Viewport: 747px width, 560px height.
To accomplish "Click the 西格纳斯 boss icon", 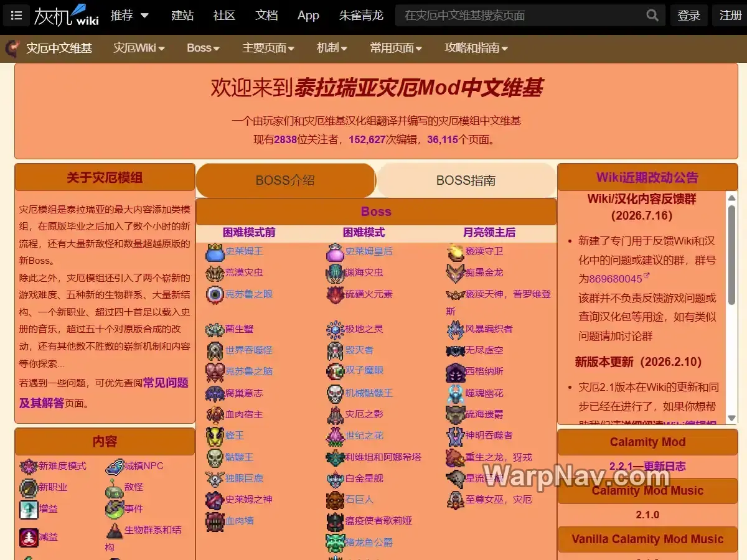I will 455,371.
